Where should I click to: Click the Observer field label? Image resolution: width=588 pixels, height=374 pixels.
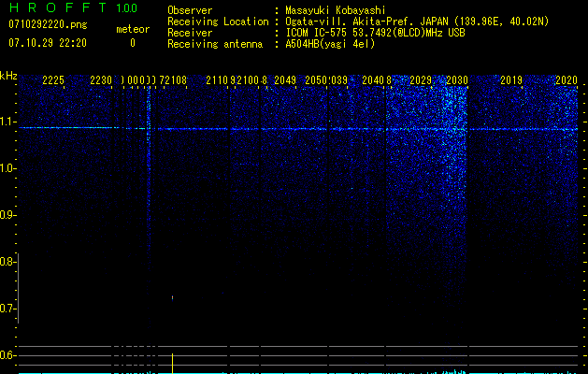click(x=190, y=10)
